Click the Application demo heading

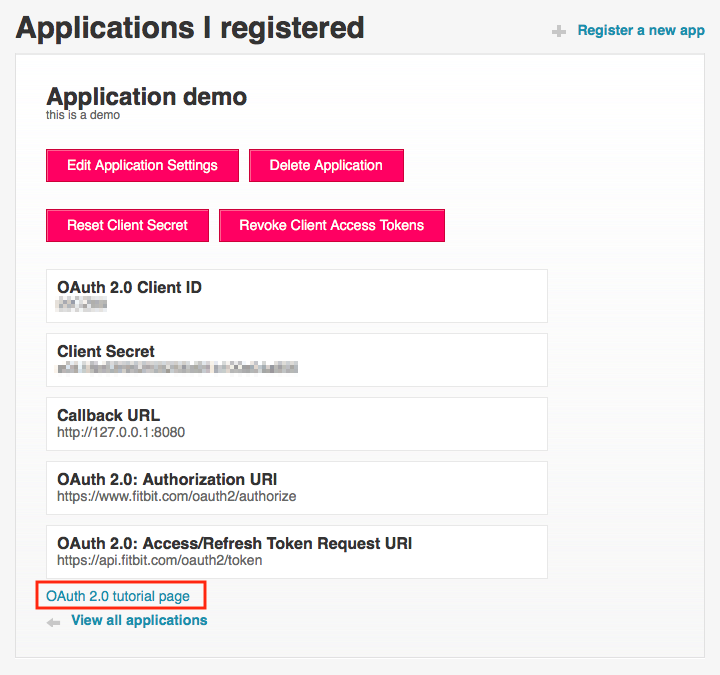coord(147,97)
